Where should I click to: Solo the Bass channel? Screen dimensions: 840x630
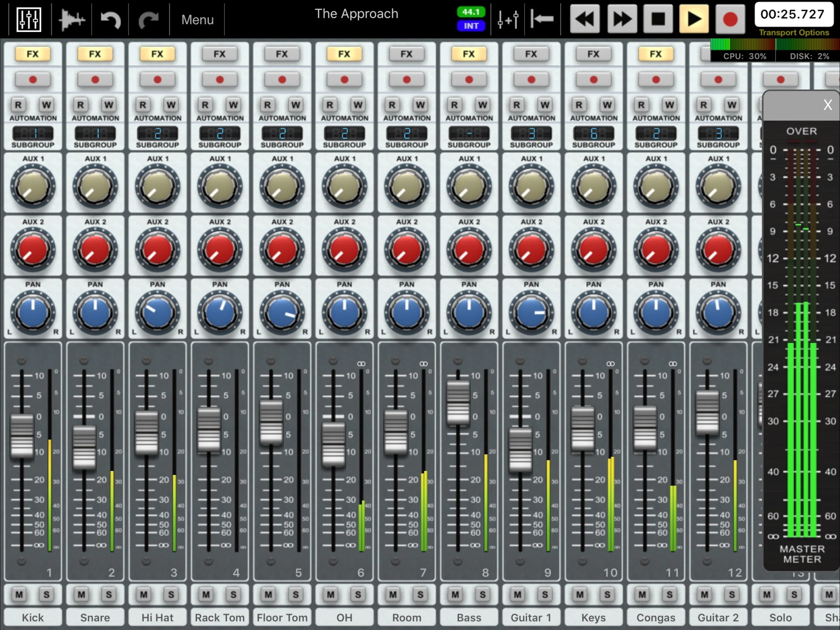coord(482,594)
